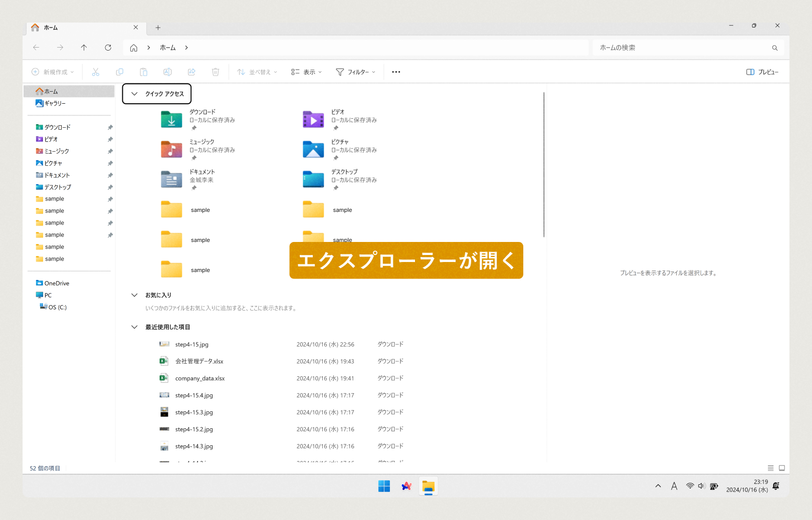Open the Wi-Fi network tray icon
812x520 pixels.
tap(690, 486)
